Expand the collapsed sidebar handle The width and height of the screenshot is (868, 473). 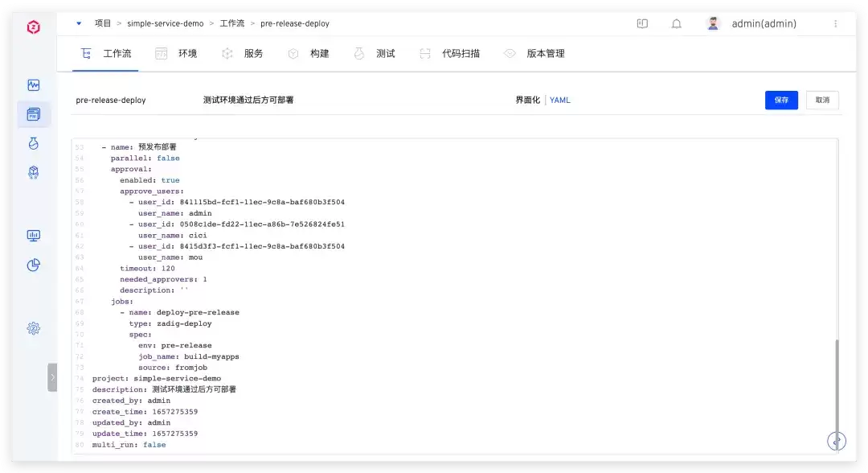click(x=52, y=377)
